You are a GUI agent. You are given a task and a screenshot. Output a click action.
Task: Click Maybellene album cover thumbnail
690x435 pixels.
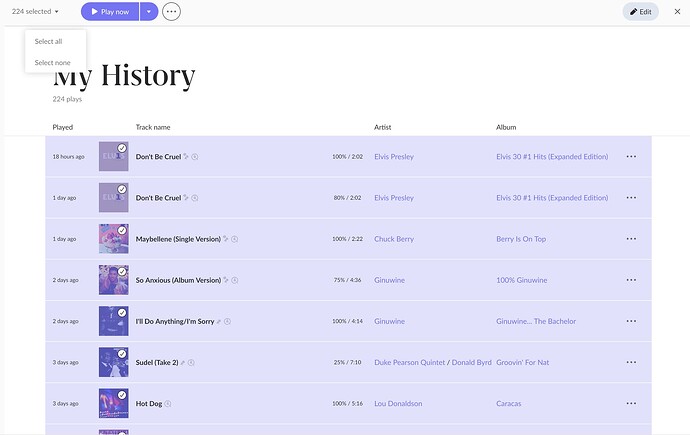tap(114, 239)
